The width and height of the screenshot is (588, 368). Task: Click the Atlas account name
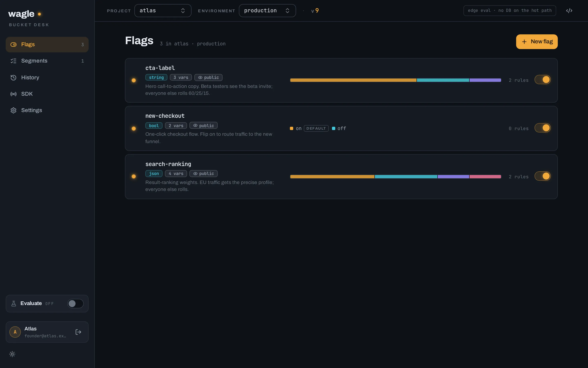tap(31, 329)
